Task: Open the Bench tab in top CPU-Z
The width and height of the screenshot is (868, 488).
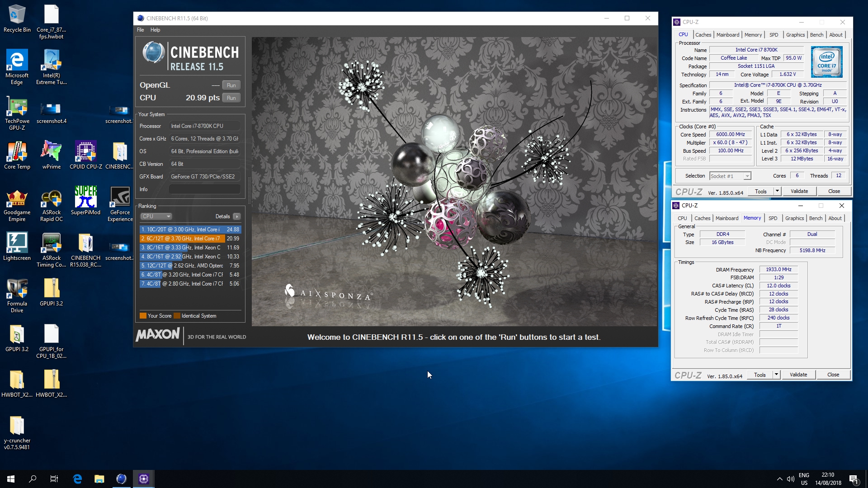Action: [816, 35]
